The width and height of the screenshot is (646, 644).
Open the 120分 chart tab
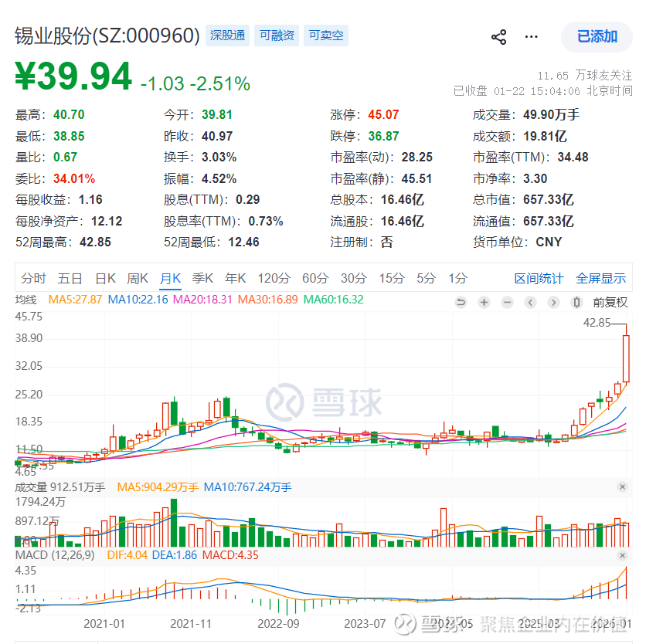click(x=274, y=278)
